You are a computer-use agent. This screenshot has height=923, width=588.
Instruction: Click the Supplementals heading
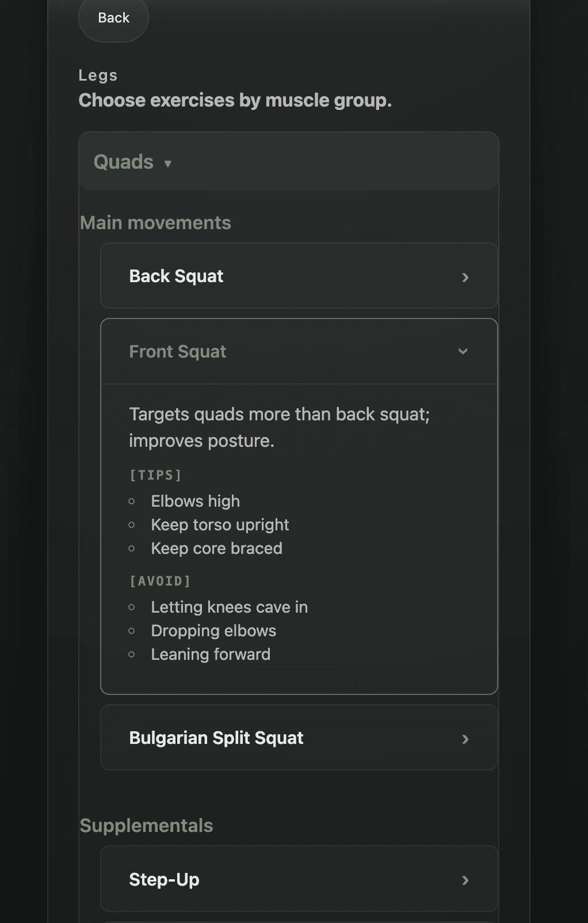pyautogui.click(x=146, y=826)
